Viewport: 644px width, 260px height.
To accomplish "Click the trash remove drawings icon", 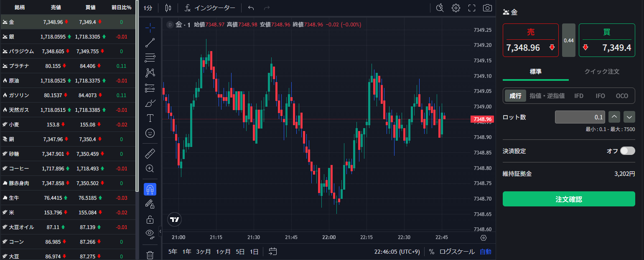I will [150, 255].
